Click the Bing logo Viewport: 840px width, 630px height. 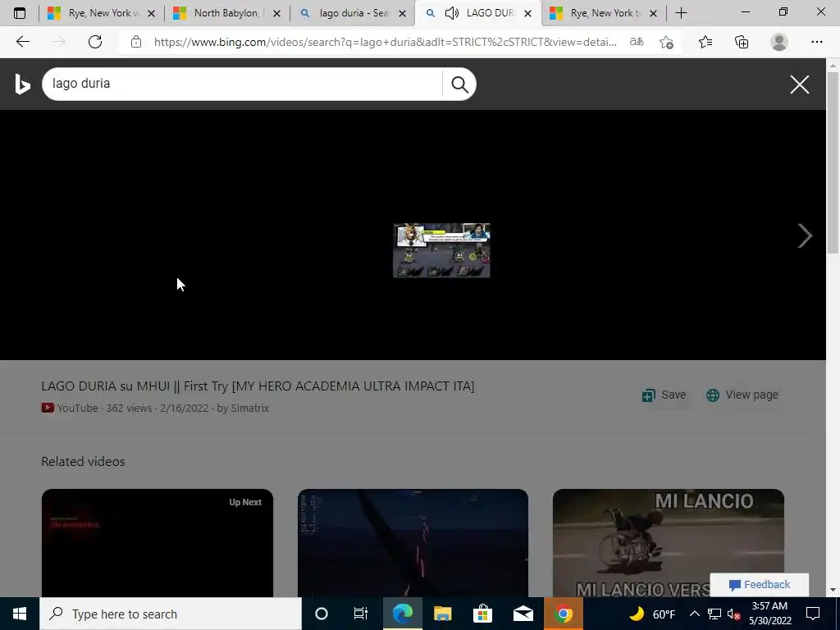[x=22, y=84]
